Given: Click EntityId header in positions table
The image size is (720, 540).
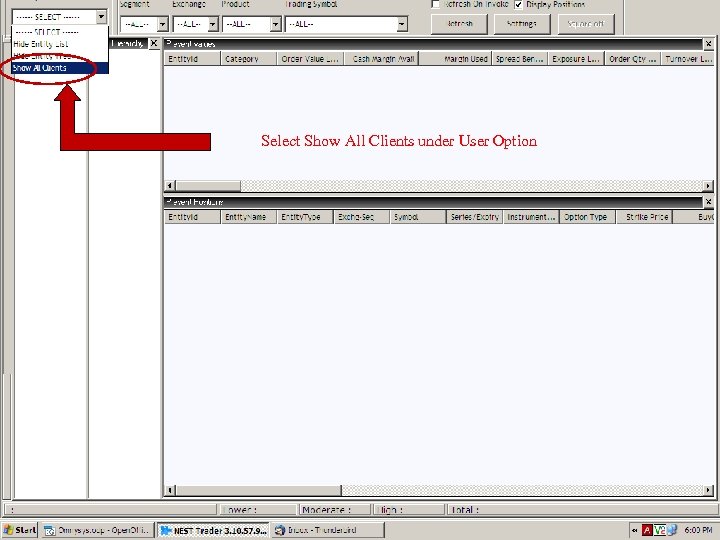Looking at the screenshot, I should (x=192, y=217).
